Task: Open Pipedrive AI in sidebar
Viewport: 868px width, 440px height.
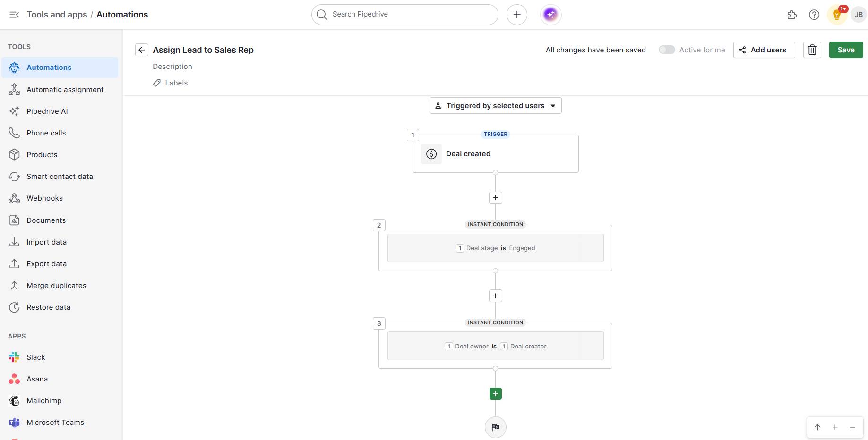Action: [60, 111]
